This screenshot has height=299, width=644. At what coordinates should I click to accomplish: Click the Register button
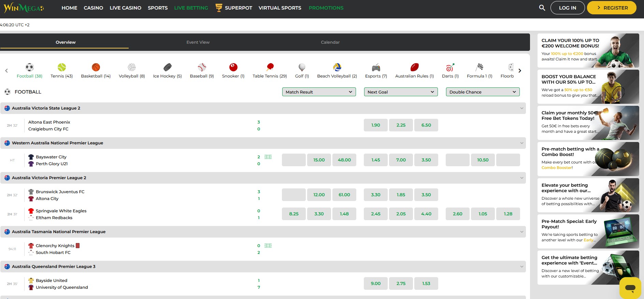[x=612, y=8]
